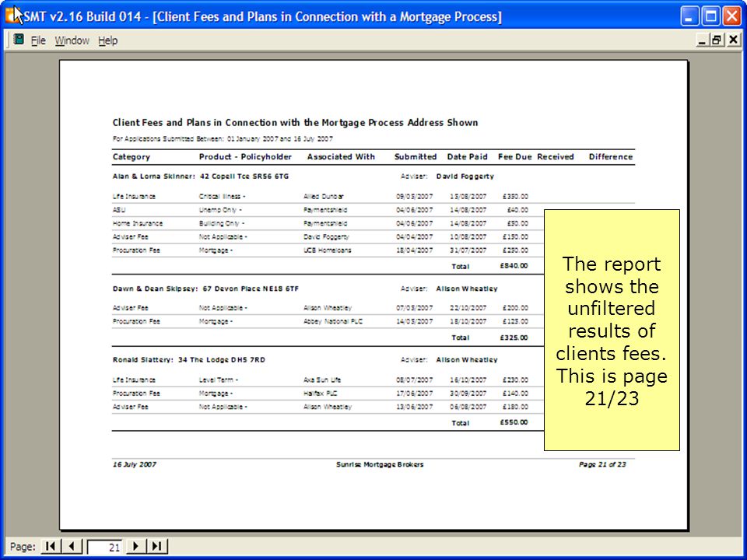This screenshot has width=747, height=560.
Task: Click the Fee Due column header
Action: [515, 156]
